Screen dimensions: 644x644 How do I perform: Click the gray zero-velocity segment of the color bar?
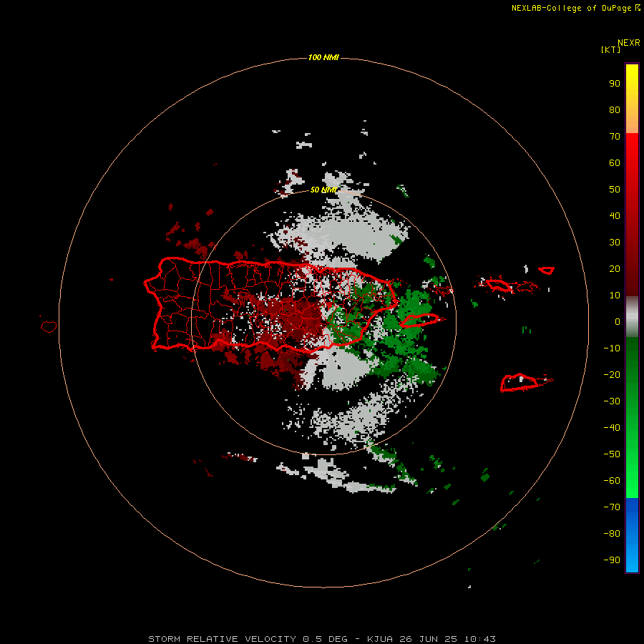click(632, 317)
